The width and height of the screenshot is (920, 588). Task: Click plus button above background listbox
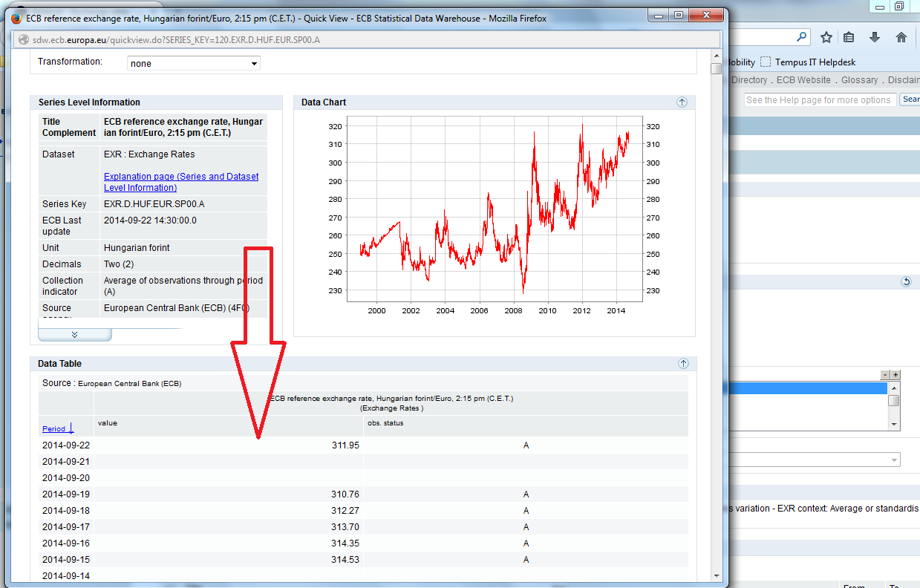click(x=895, y=375)
